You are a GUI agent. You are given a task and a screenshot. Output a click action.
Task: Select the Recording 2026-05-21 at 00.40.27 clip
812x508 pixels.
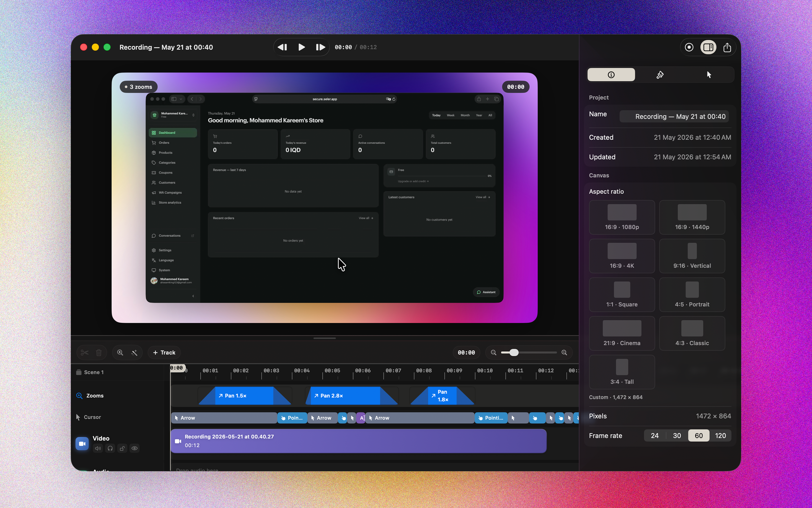(359, 441)
